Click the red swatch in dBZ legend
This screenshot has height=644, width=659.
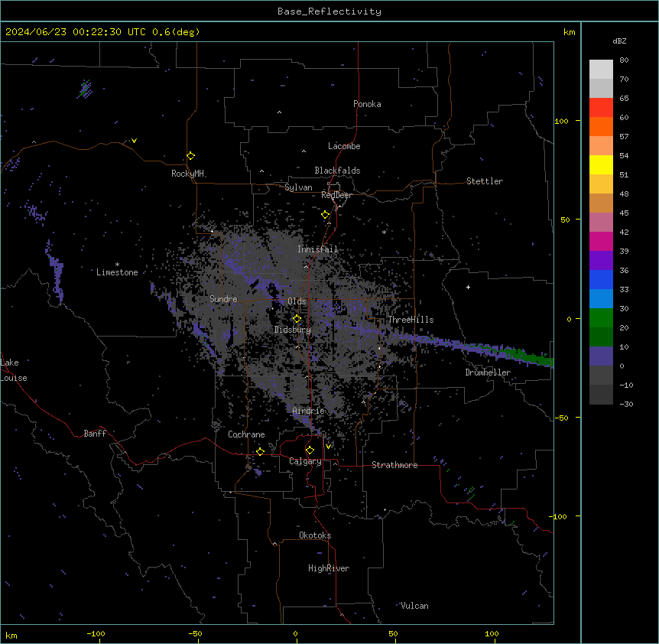(601, 108)
